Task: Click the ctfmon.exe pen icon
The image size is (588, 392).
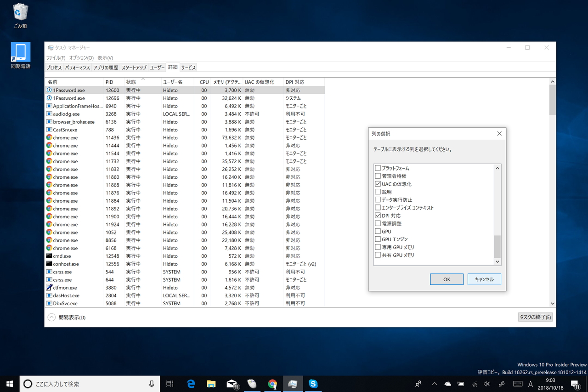Action: [49, 288]
